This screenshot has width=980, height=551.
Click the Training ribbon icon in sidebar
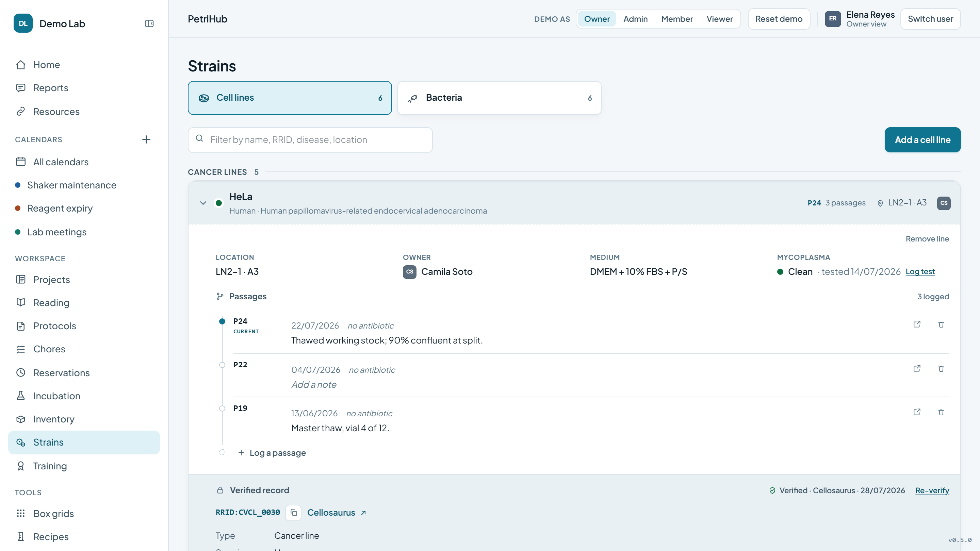[x=21, y=466]
